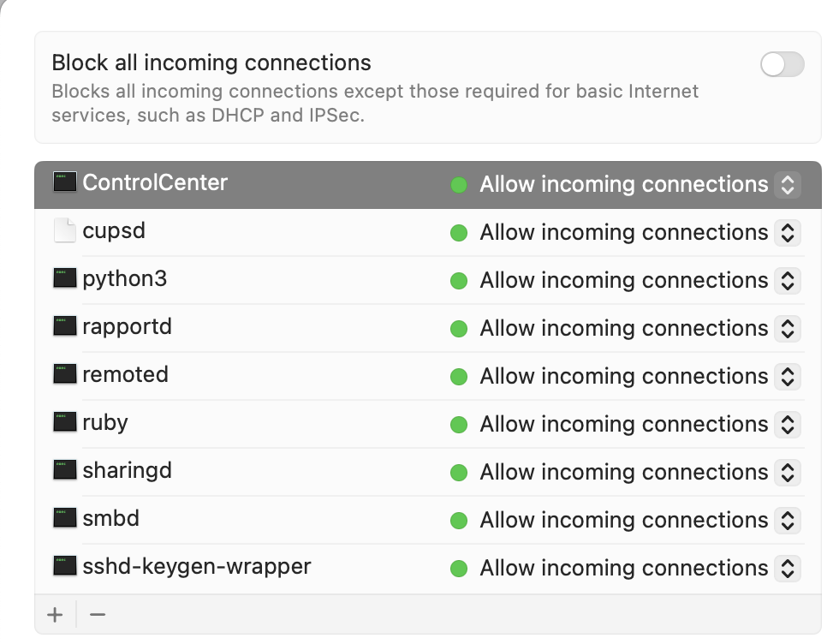
Task: Select the smbd 'Allow incoming connections' label
Action: 623,520
